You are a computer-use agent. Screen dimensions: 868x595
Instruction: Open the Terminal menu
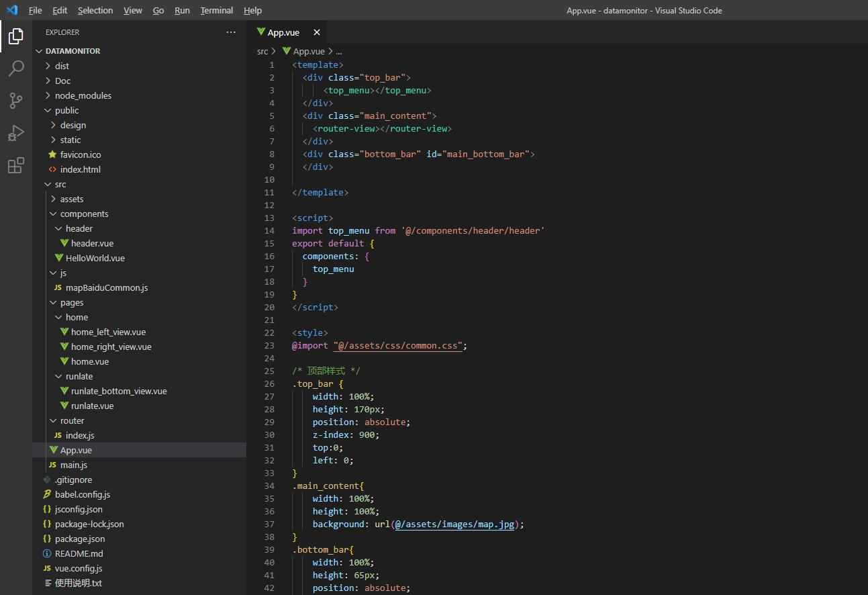217,10
